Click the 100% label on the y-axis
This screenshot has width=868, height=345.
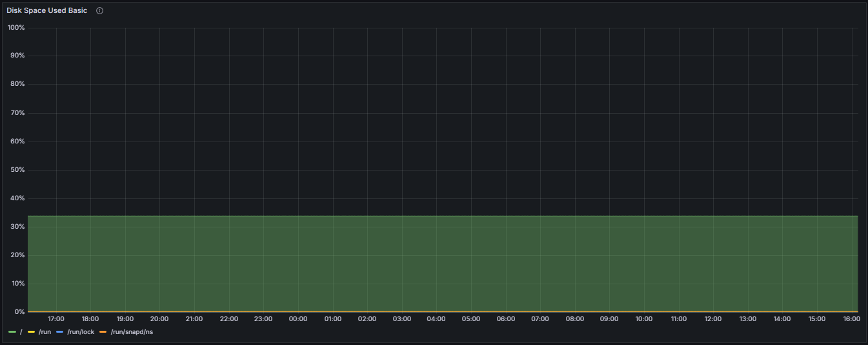click(16, 28)
